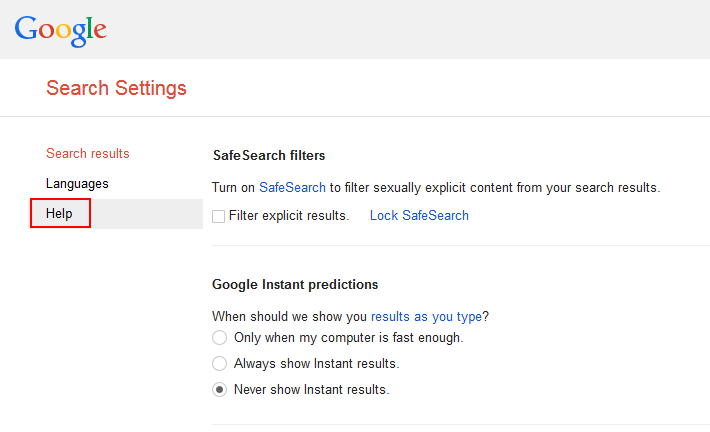This screenshot has height=432, width=710.
Task: Click the "Only when my computer is fast enough." label text
Action: [x=348, y=338]
